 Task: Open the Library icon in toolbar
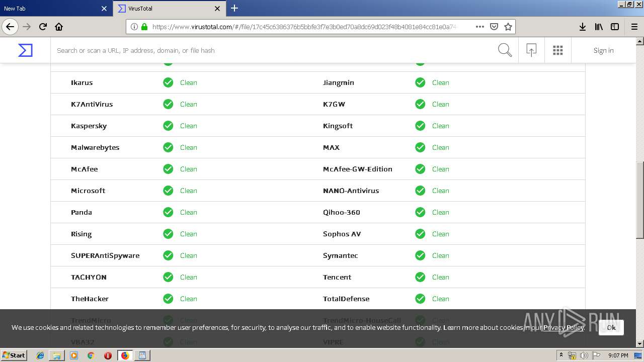click(x=599, y=27)
